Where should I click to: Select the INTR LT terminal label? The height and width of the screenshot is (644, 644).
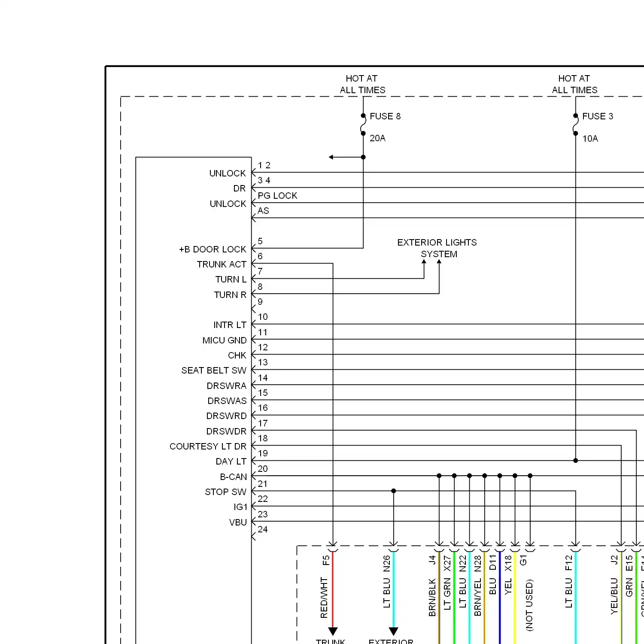[230, 325]
